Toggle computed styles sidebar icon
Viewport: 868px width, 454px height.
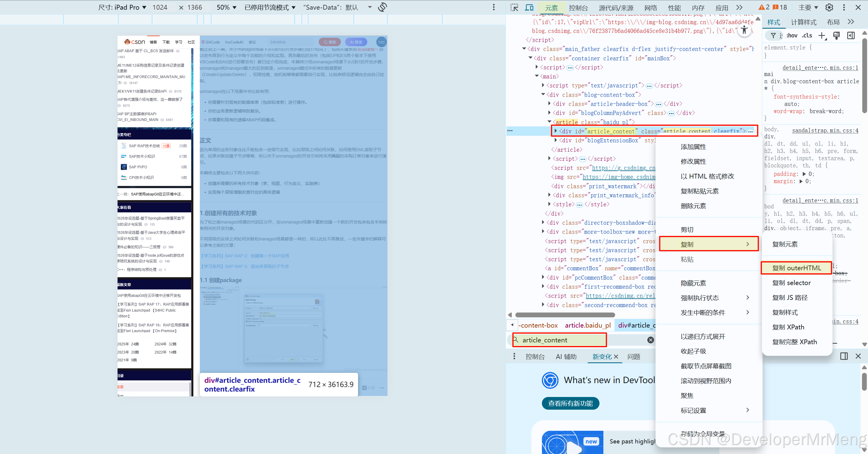click(x=851, y=35)
